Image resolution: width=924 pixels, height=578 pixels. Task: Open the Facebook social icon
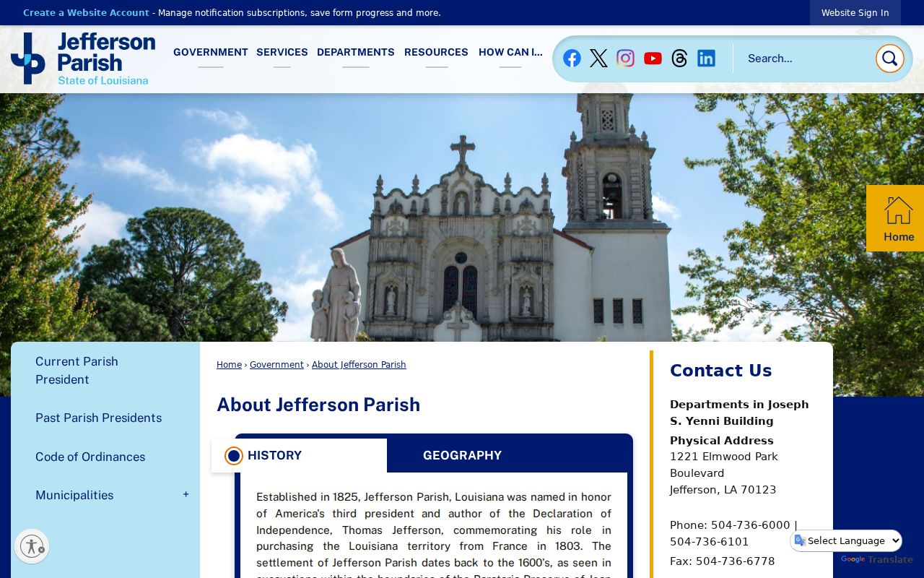point(572,59)
